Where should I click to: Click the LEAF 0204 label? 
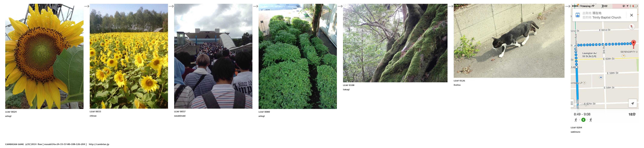click(x=576, y=128)
